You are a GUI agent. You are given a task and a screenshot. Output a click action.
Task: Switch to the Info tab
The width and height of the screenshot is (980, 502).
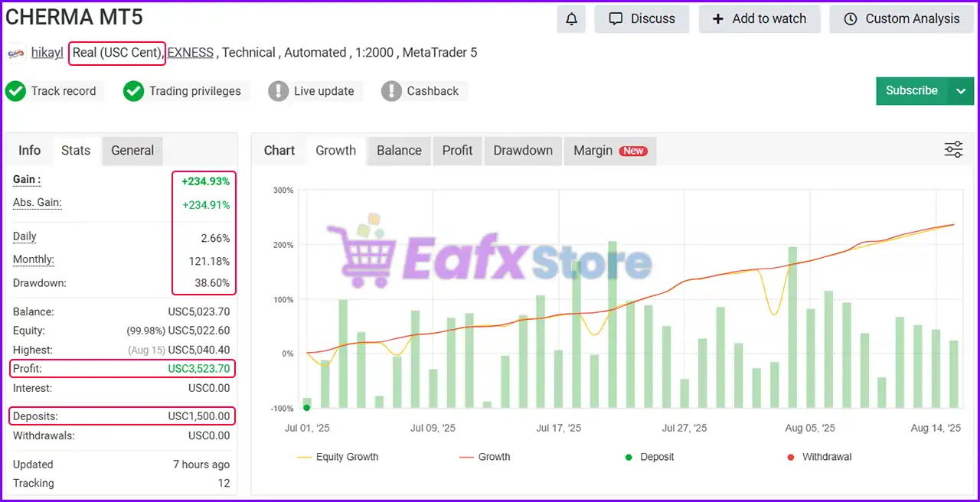click(x=30, y=151)
